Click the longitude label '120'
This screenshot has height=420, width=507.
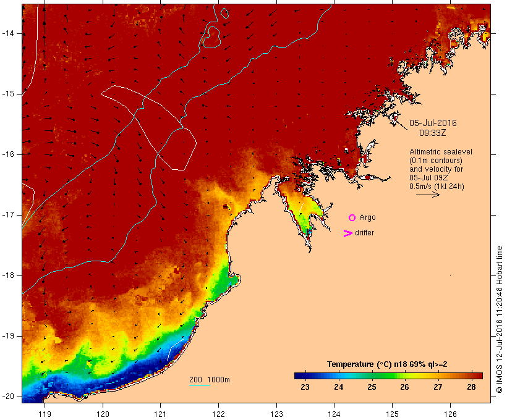(x=103, y=414)
